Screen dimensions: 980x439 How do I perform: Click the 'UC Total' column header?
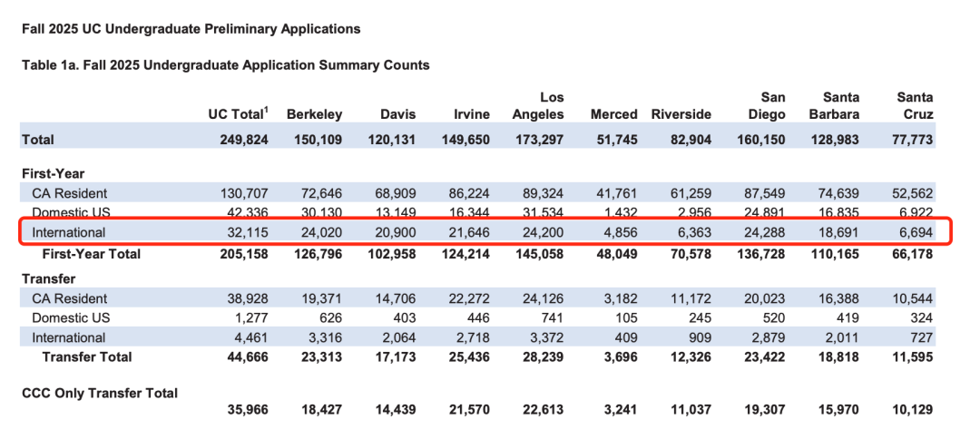238,114
